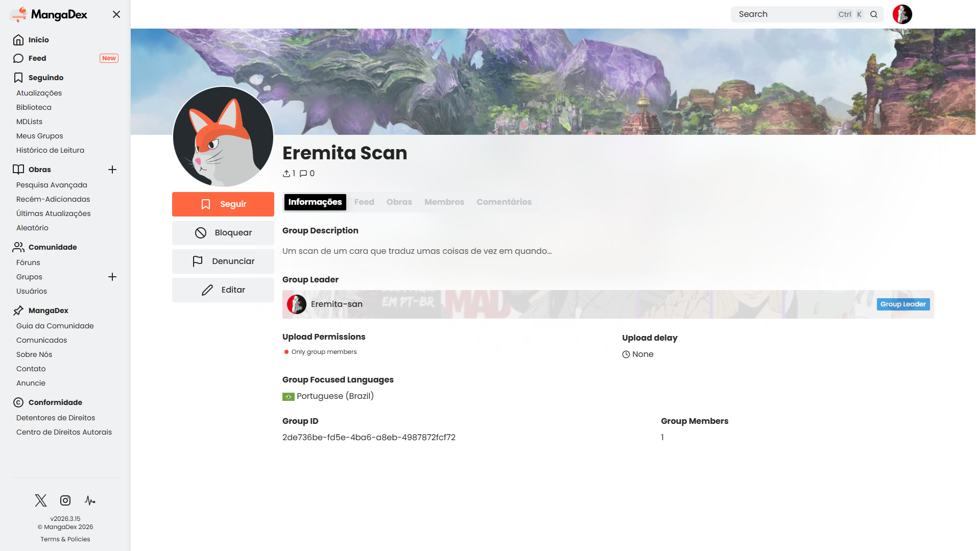Click the plus icon next to Grupos
Viewport: 980px width, 551px height.
(112, 277)
